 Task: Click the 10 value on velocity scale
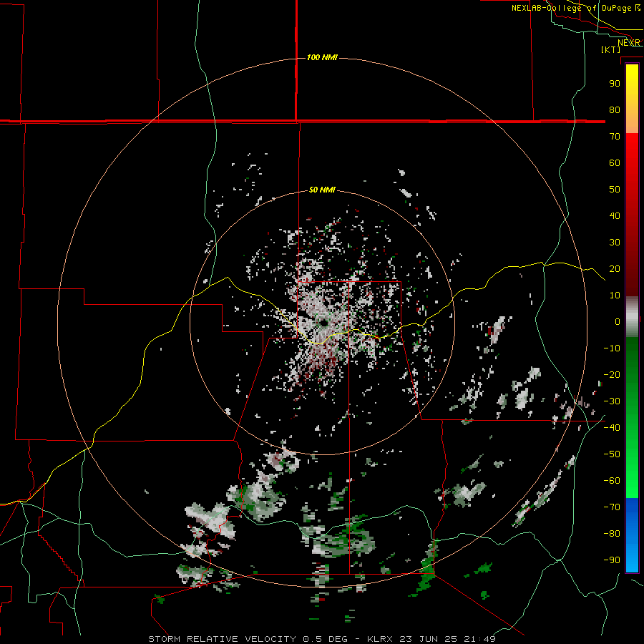coord(615,296)
